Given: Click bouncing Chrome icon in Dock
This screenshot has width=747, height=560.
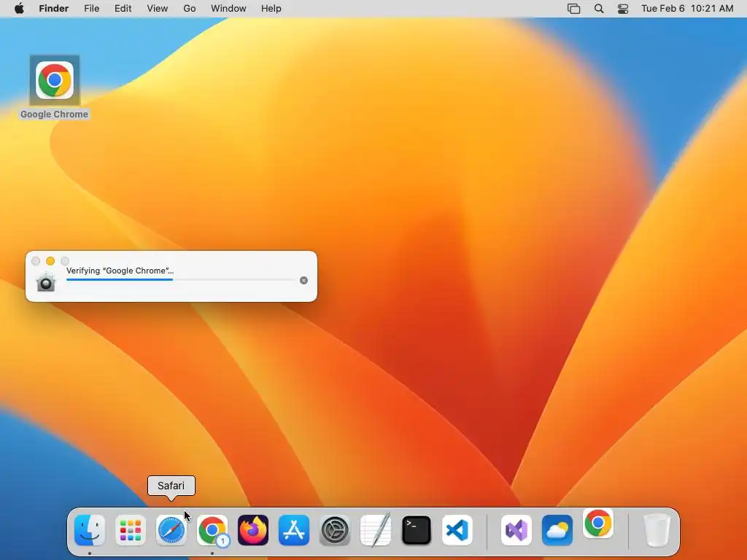Looking at the screenshot, I should coord(598,523).
